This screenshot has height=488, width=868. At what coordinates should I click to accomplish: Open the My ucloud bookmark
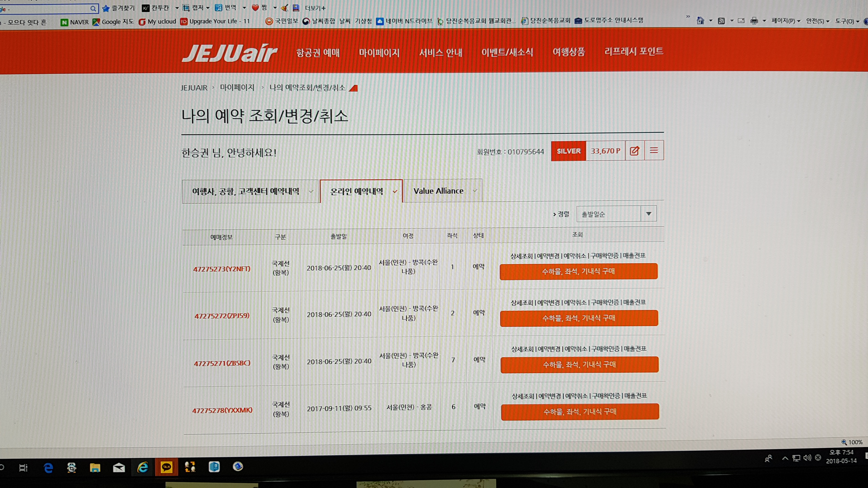click(158, 22)
